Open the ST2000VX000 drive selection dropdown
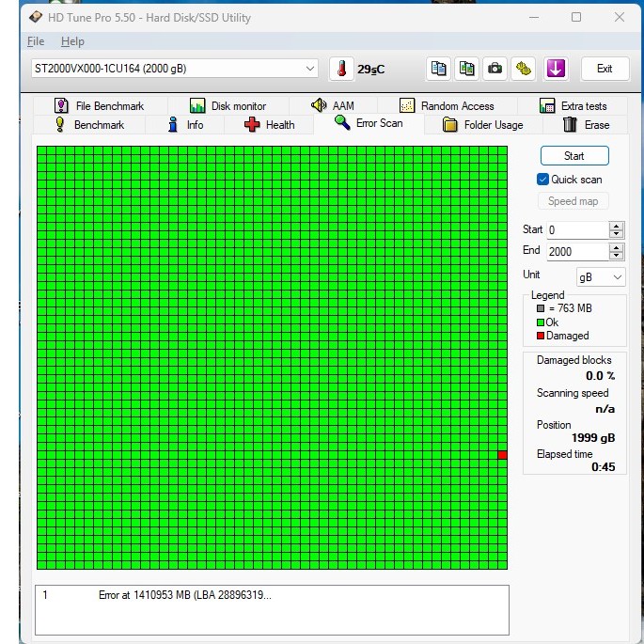 coord(310,69)
